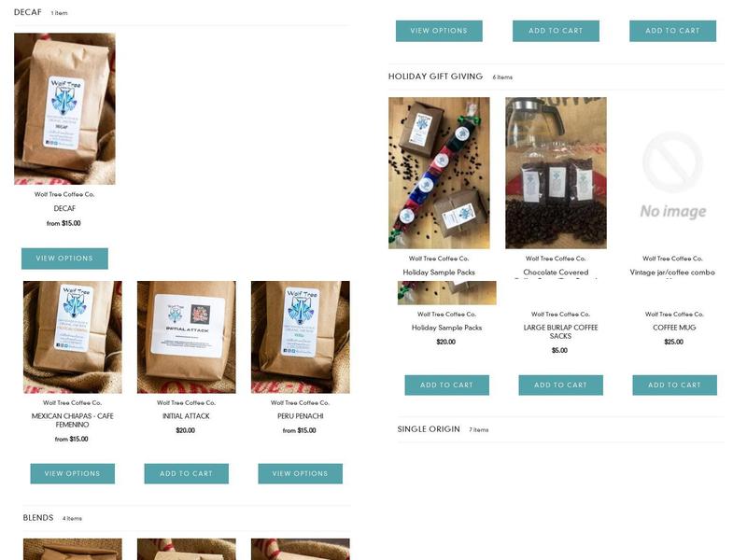Click View Options under DECAF product
The height and width of the screenshot is (560, 747).
[x=64, y=259]
